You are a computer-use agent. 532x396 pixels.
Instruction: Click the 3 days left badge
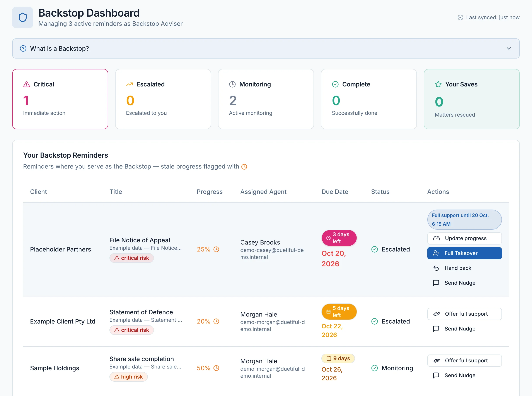point(339,238)
